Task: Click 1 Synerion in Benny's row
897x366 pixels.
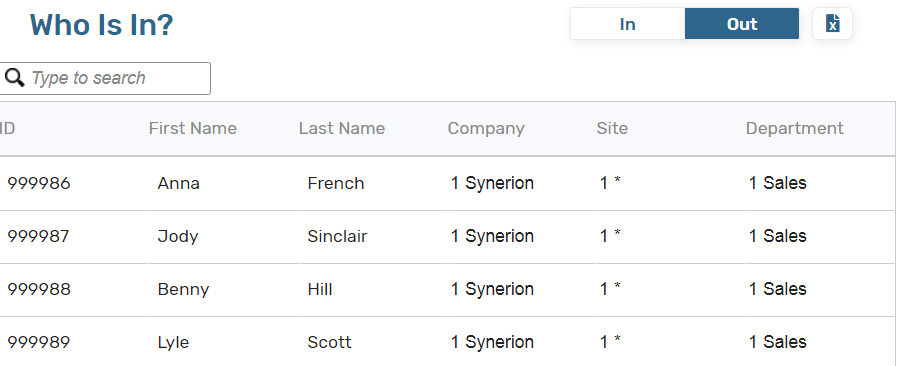Action: (x=492, y=289)
